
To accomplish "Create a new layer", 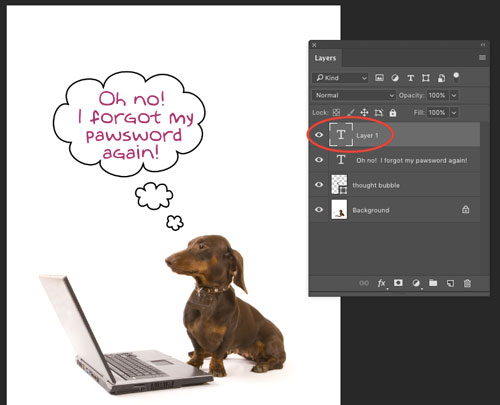I will click(450, 283).
